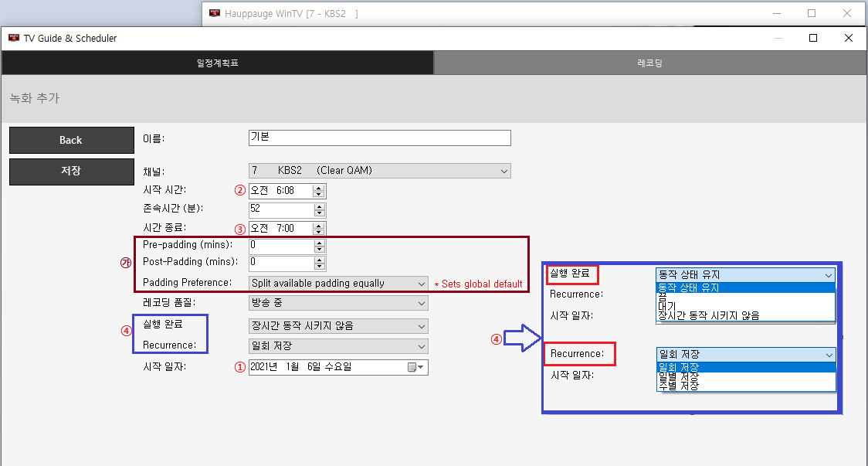This screenshot has width=868, height=466.
Task: Select highlighted 일회 저장 list option
Action: coord(746,367)
